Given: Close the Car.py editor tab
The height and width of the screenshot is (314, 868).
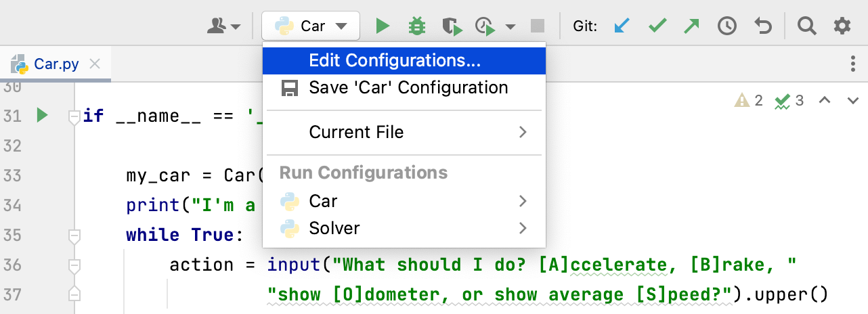Looking at the screenshot, I should [95, 64].
